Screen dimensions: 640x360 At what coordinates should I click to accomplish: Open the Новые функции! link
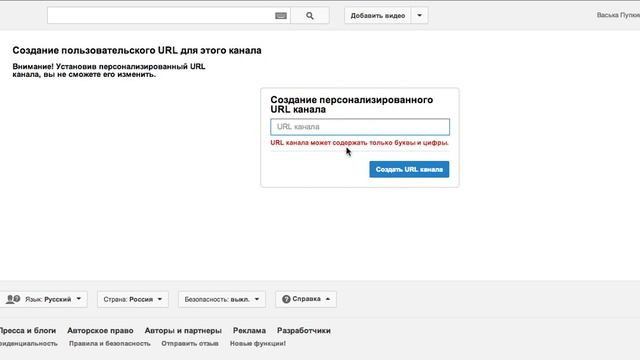[x=258, y=344]
